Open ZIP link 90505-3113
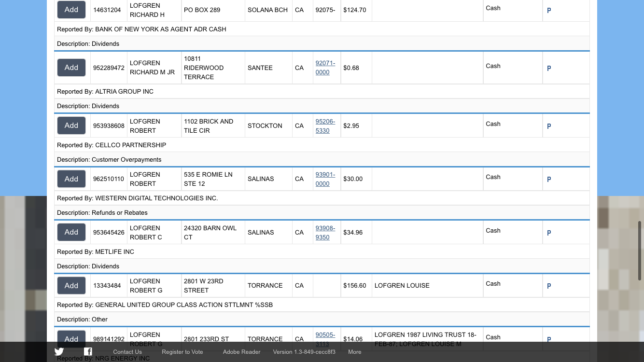This screenshot has height=362, width=644. pos(325,339)
